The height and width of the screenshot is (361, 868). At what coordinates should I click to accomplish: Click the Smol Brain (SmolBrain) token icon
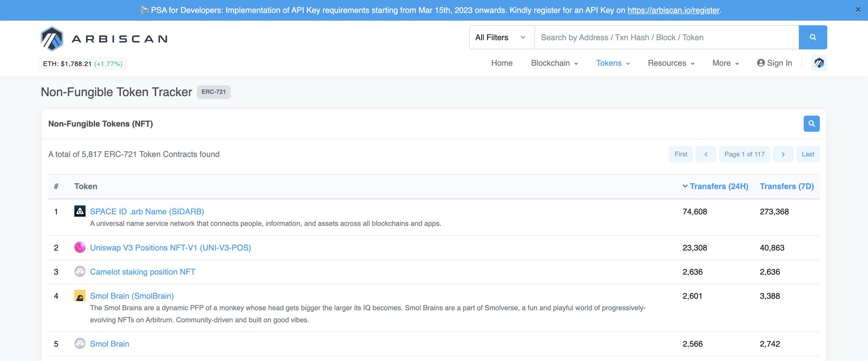click(80, 295)
